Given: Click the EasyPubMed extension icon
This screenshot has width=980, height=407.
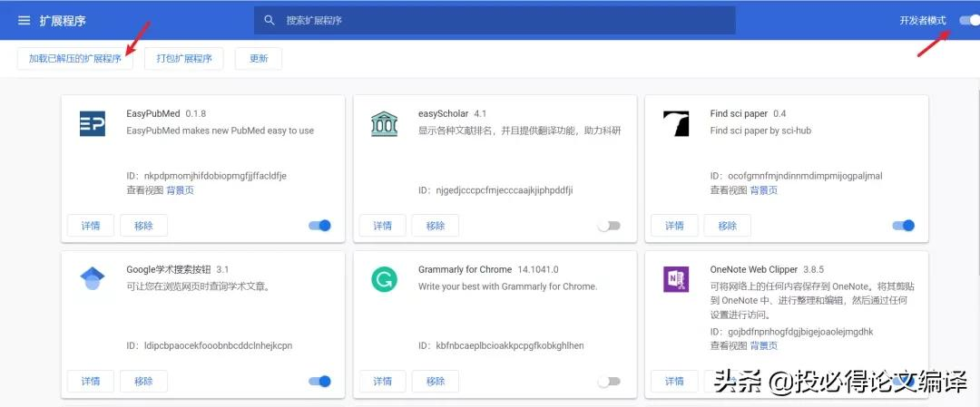Looking at the screenshot, I should click(x=93, y=124).
